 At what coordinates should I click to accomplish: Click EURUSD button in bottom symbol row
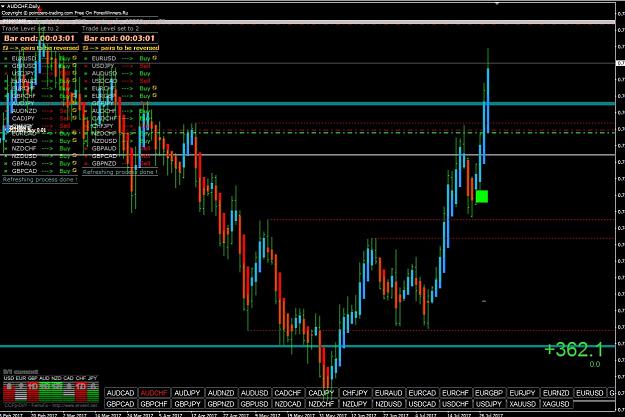590,393
